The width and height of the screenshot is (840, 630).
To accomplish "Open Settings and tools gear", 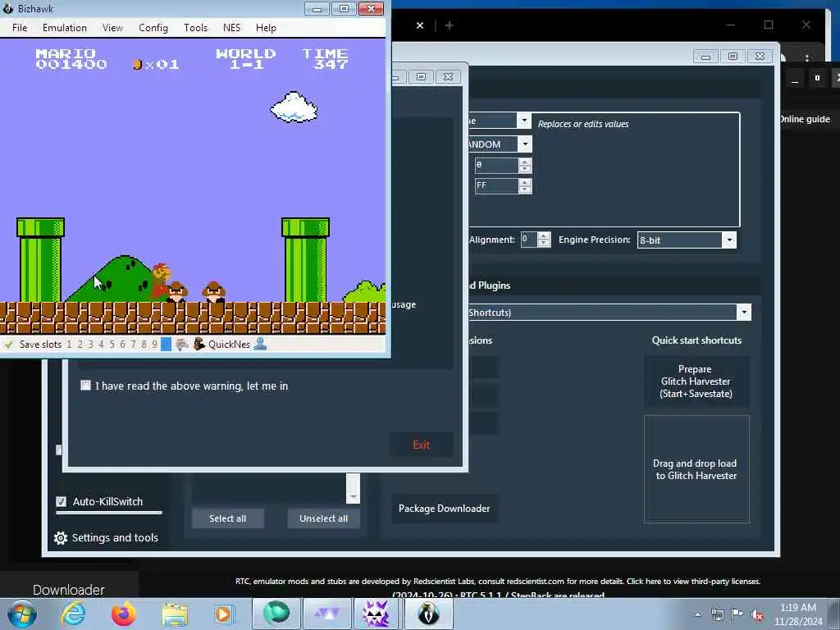I will pyautogui.click(x=106, y=538).
